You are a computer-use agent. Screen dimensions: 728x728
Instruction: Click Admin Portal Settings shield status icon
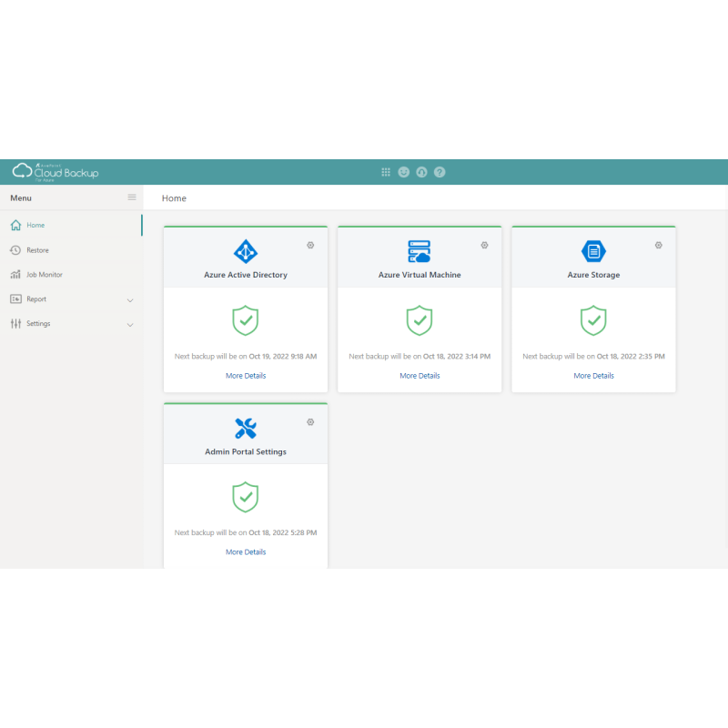246,497
